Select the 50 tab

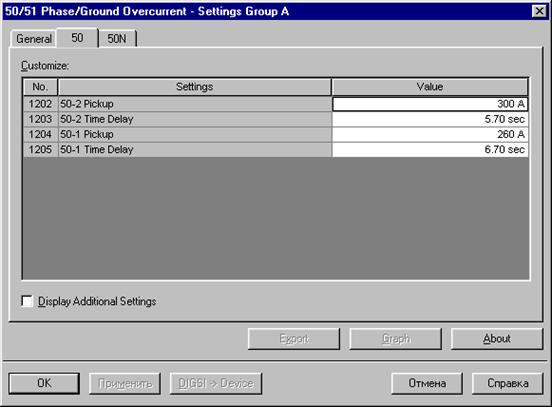point(77,38)
